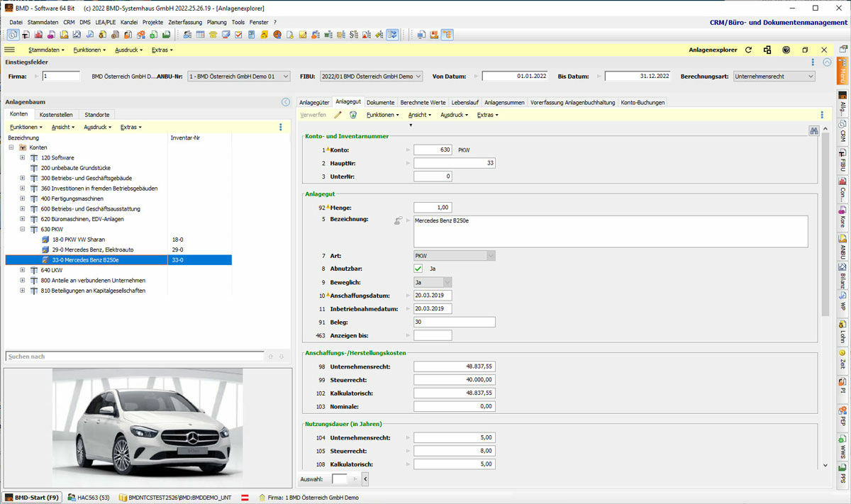
Task: Click the link icon next to Bezeichnung
Action: (x=399, y=221)
